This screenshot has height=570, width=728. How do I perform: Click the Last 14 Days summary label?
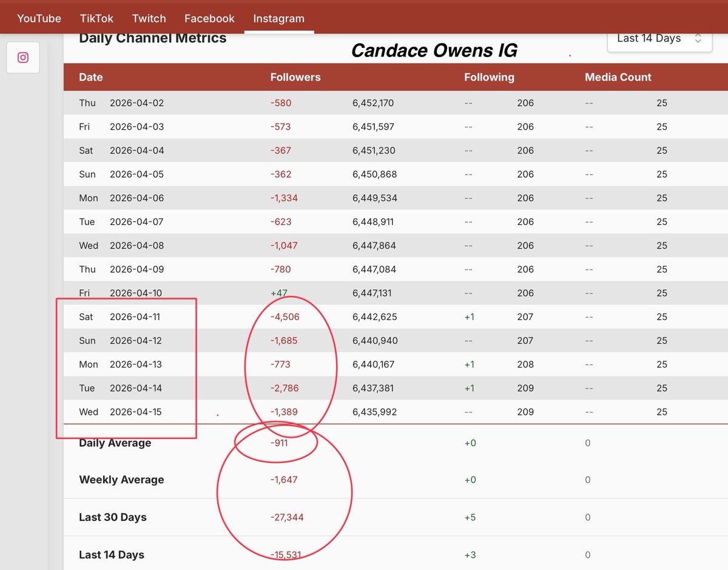112,555
